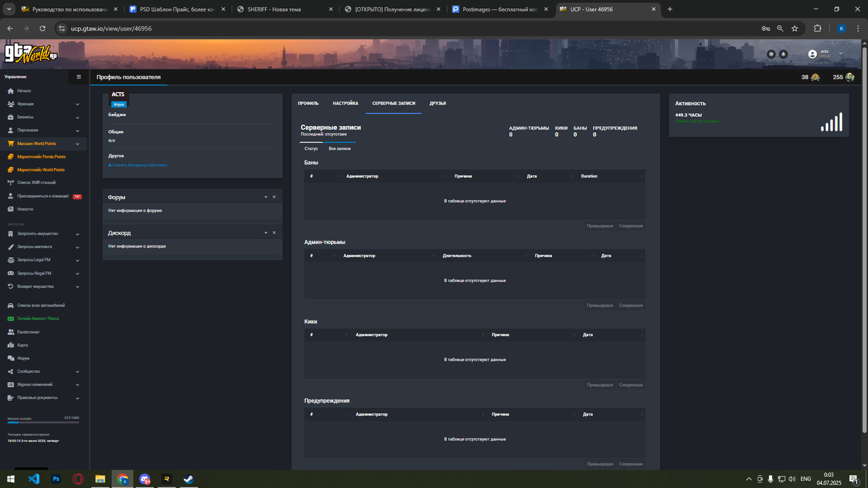
Task: Click Скачать бекграунд персонажа link
Action: coord(138,165)
